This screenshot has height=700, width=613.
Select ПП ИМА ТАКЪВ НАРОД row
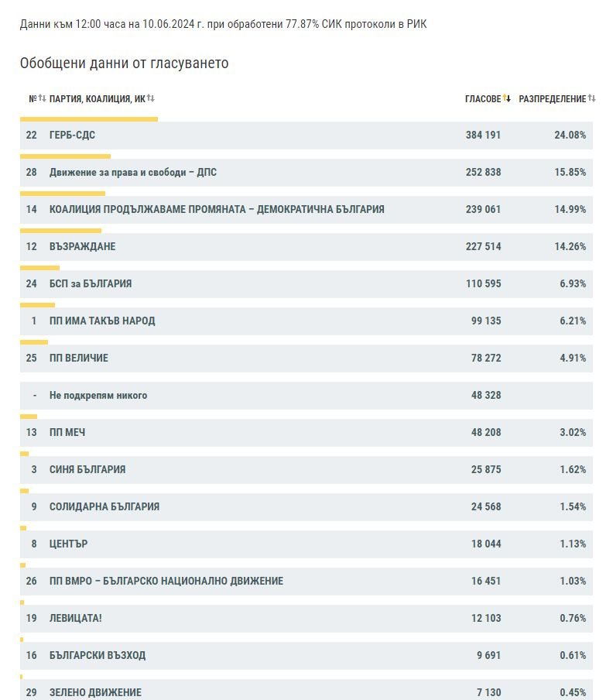306,321
